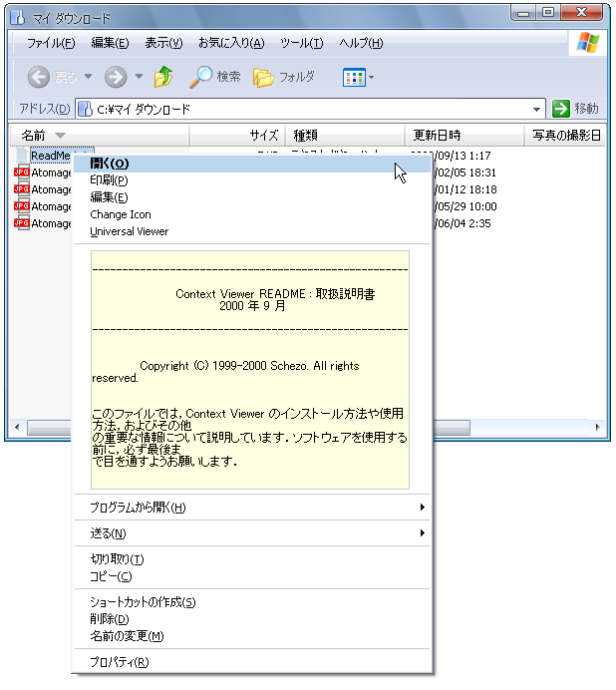Open the お気に入り(A) menu
The image size is (616, 690).
[231, 43]
